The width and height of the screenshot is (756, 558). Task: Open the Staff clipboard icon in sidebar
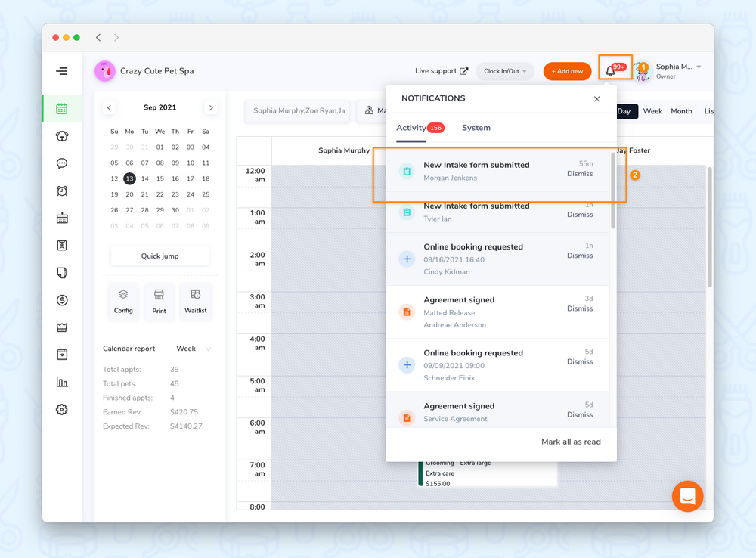click(x=62, y=246)
